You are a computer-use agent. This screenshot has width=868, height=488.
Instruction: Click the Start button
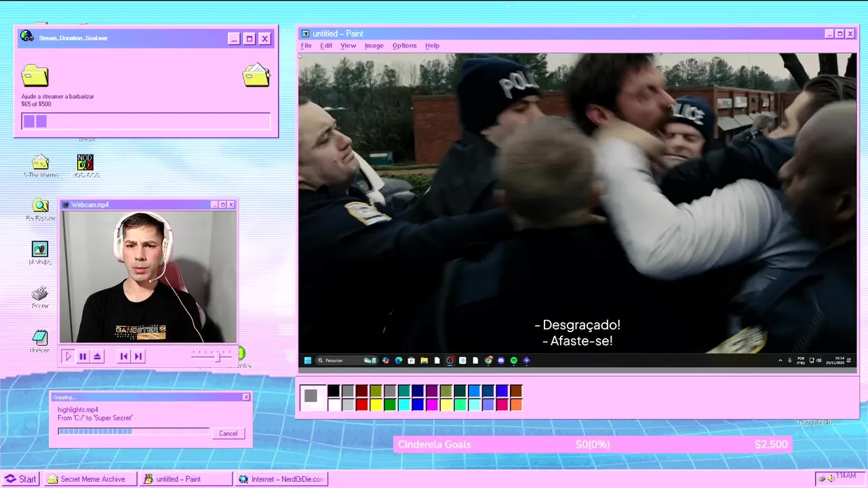pyautogui.click(x=21, y=479)
